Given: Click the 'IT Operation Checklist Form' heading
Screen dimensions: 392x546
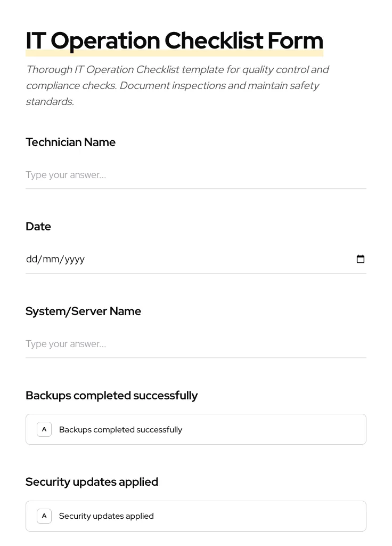Looking at the screenshot, I should tap(174, 40).
